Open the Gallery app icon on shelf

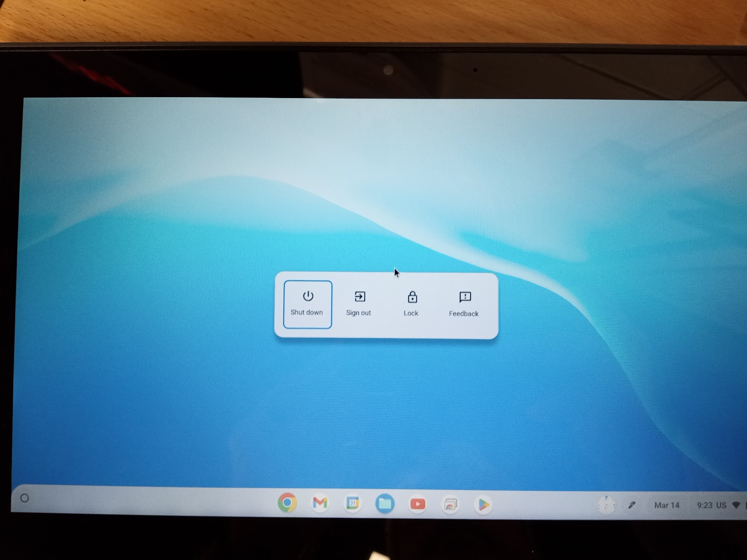(451, 504)
